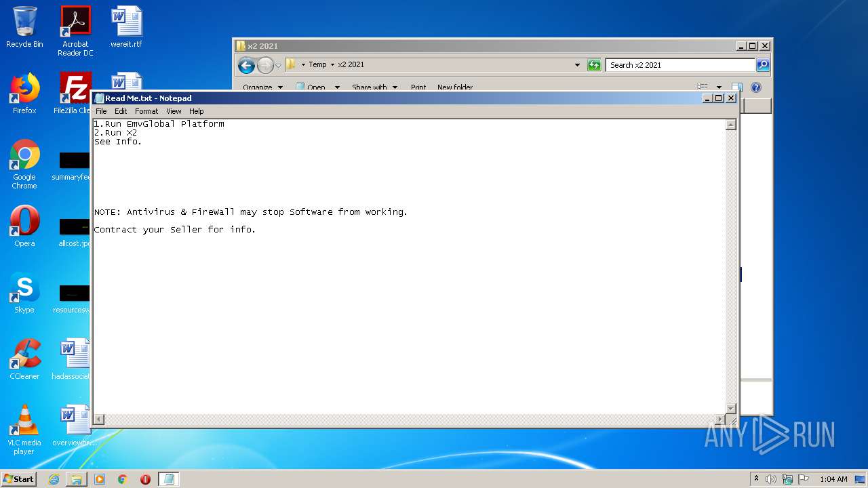Click the Notepad vertical scrollbar up arrow
The width and height of the screenshot is (868, 488).
(x=731, y=125)
